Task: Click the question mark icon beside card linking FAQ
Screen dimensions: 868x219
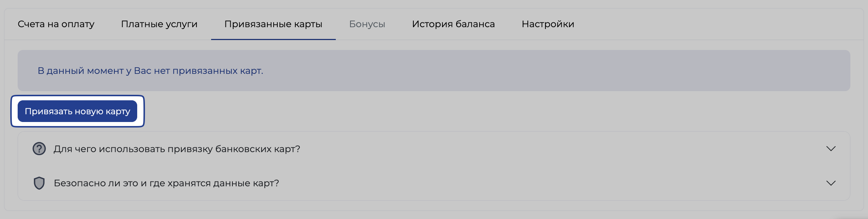Action: point(39,149)
